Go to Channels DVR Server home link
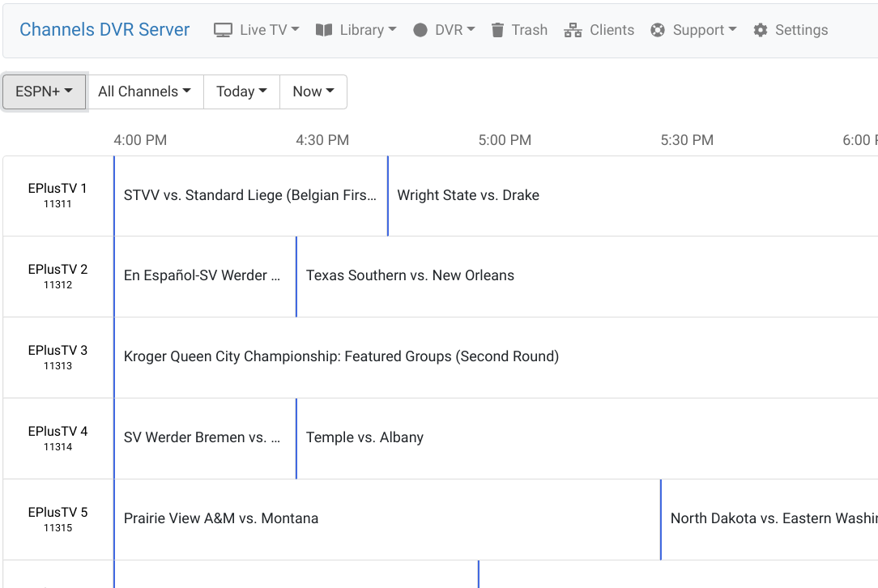878x588 pixels. coord(104,30)
